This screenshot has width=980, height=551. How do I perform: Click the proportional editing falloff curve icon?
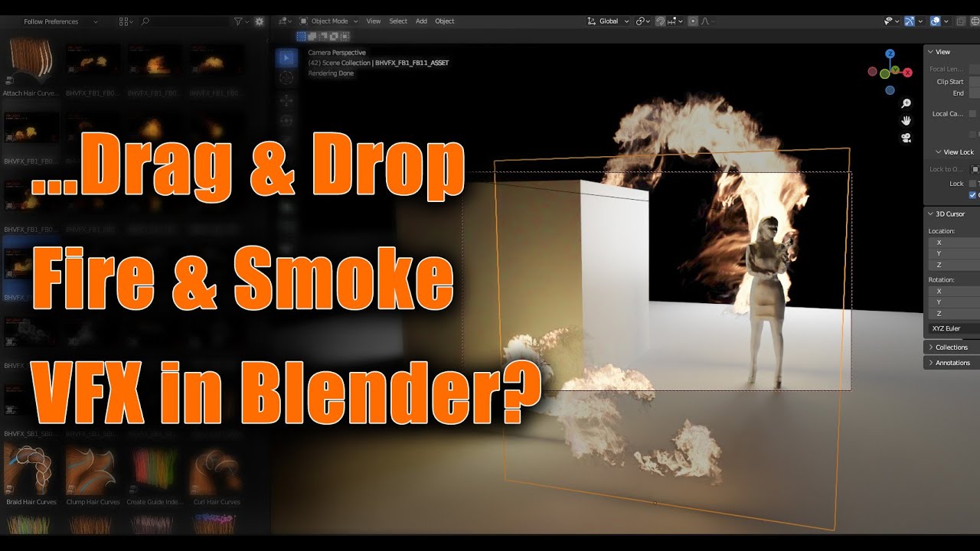click(704, 21)
